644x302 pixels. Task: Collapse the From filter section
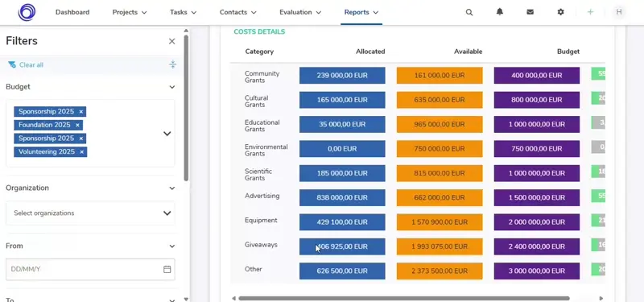pyautogui.click(x=172, y=246)
